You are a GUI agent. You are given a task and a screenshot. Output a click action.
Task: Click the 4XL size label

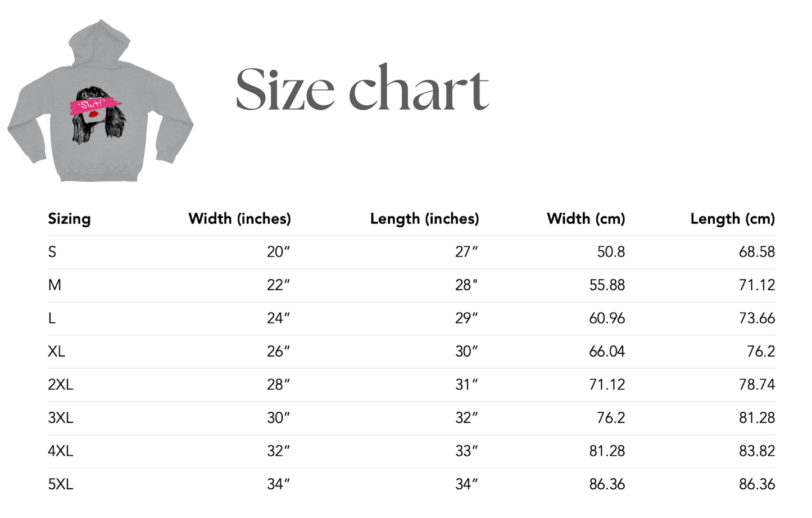(61, 451)
